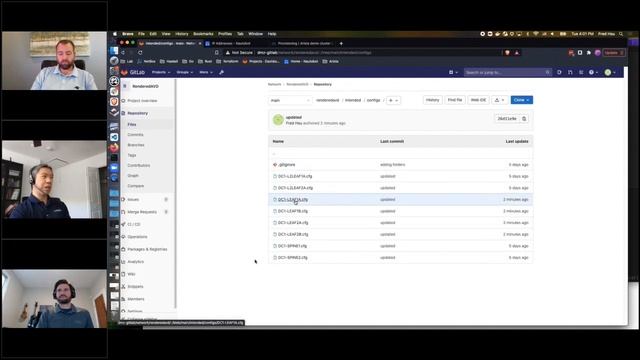The width and height of the screenshot is (640, 360).
Task: Click the browser back arrow
Action: point(123,53)
